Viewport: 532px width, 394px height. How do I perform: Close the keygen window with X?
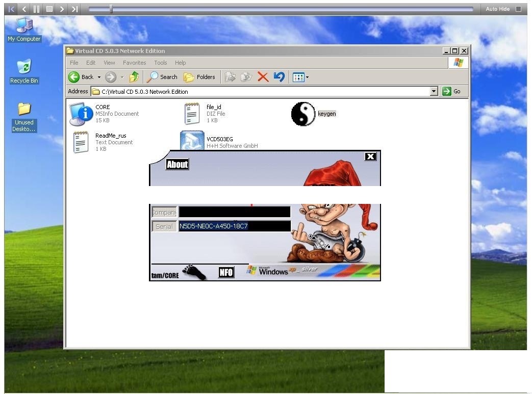pyautogui.click(x=370, y=156)
